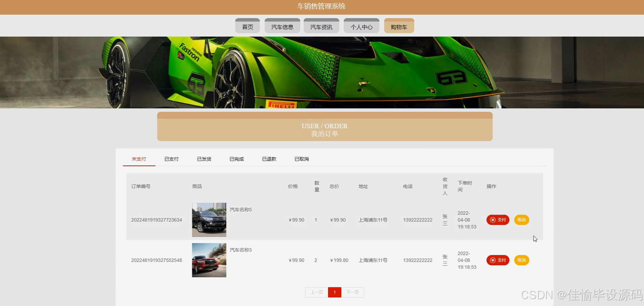Show 已取消 orders tab
This screenshot has height=306, width=644.
click(x=302, y=159)
